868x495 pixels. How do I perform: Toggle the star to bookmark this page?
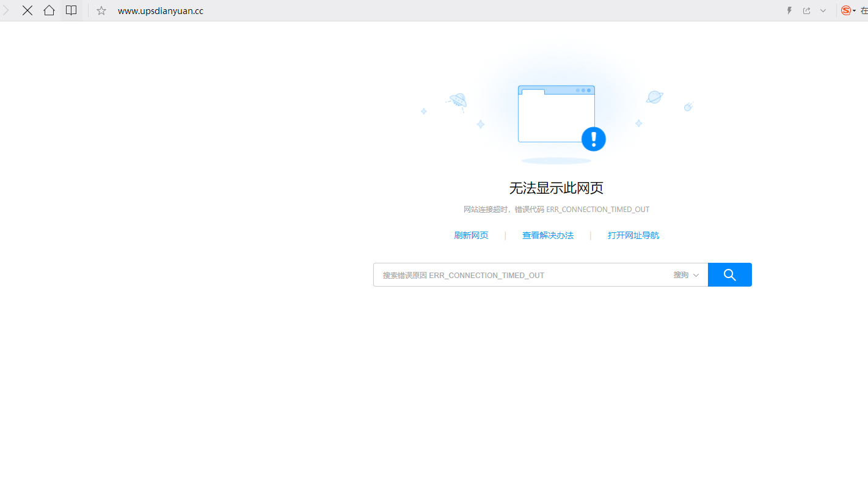101,10
